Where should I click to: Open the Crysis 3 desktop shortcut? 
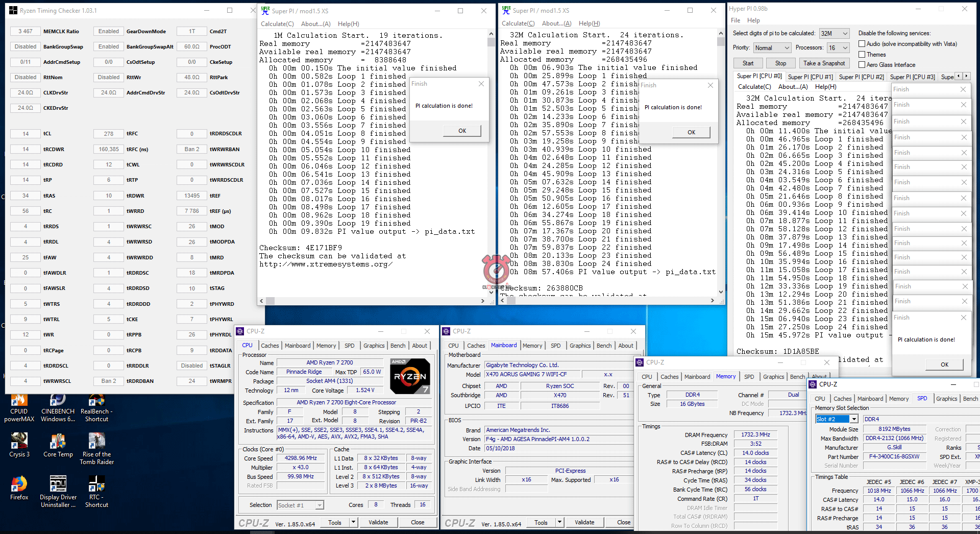click(x=19, y=442)
